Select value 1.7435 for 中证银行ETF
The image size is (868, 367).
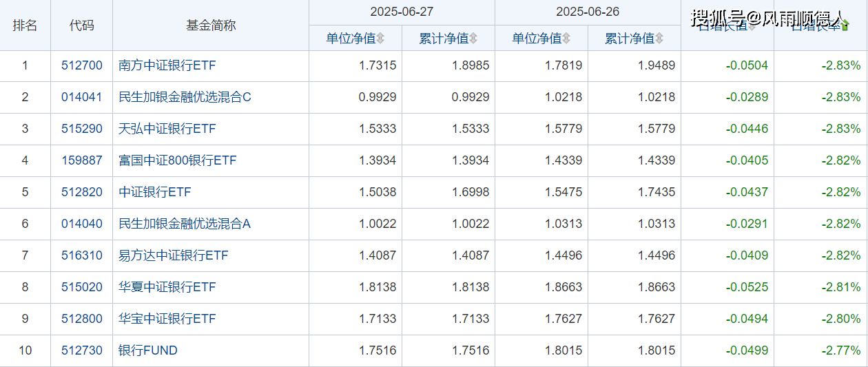(657, 193)
